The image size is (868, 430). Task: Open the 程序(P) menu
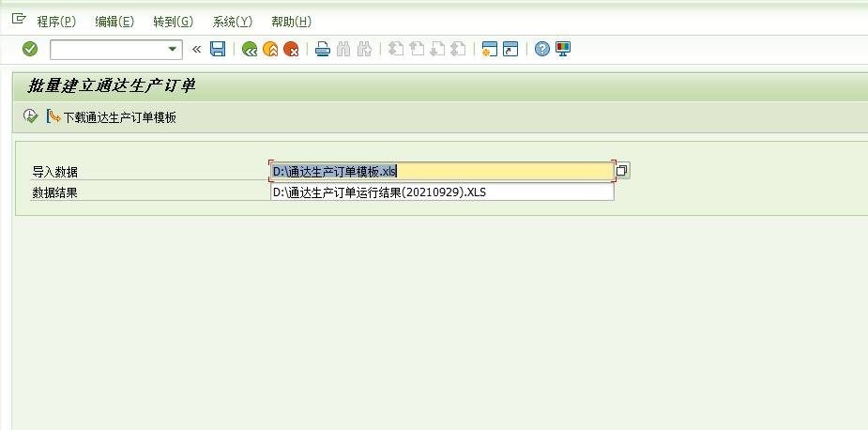click(56, 22)
